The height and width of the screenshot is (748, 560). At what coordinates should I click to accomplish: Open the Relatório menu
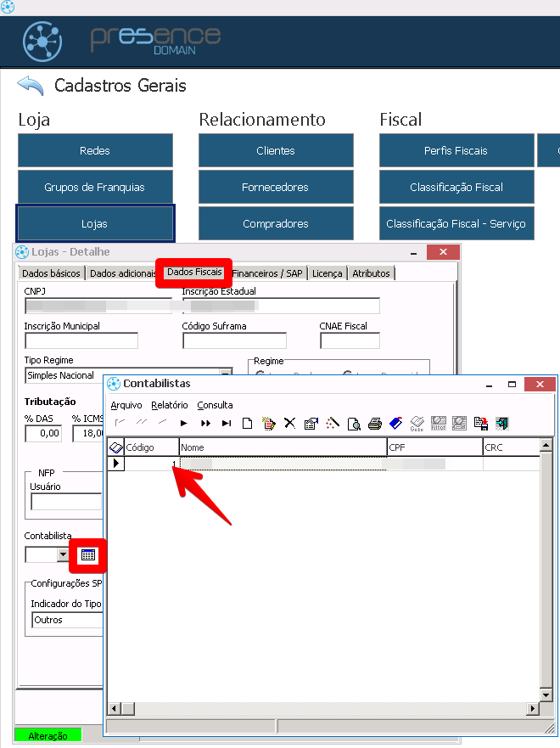pyautogui.click(x=170, y=405)
